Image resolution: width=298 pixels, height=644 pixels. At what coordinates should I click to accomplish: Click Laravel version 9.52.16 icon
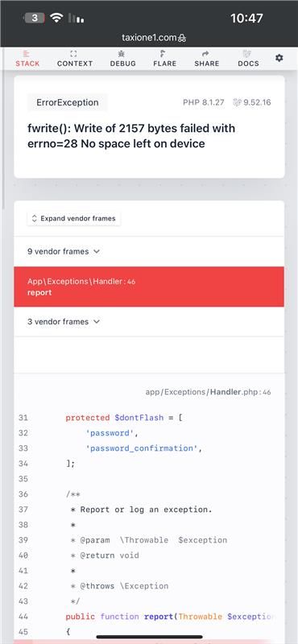point(237,103)
